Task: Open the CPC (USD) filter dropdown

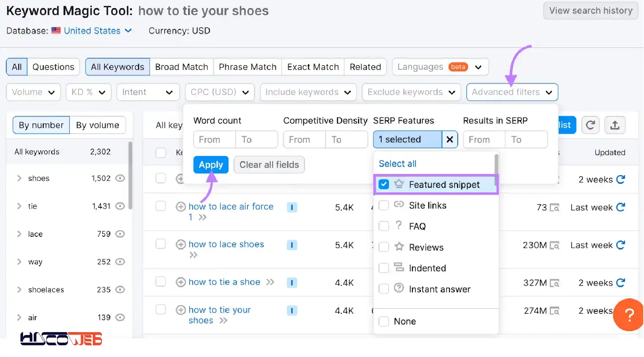Action: [220, 92]
